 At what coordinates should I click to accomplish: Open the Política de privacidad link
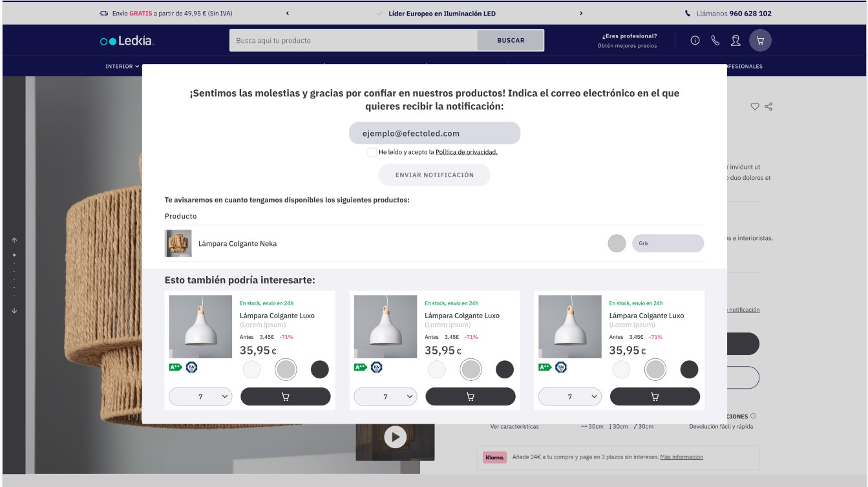pos(466,153)
